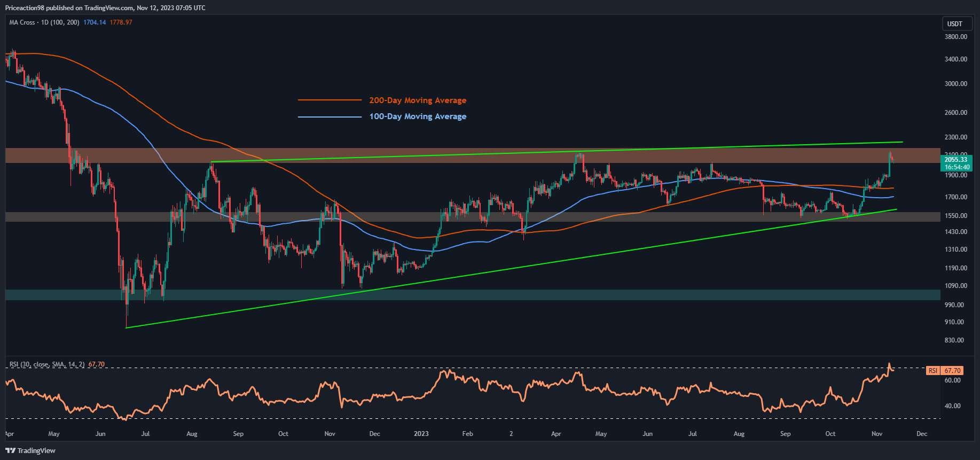Click the orange 200-day legend line

click(330, 100)
